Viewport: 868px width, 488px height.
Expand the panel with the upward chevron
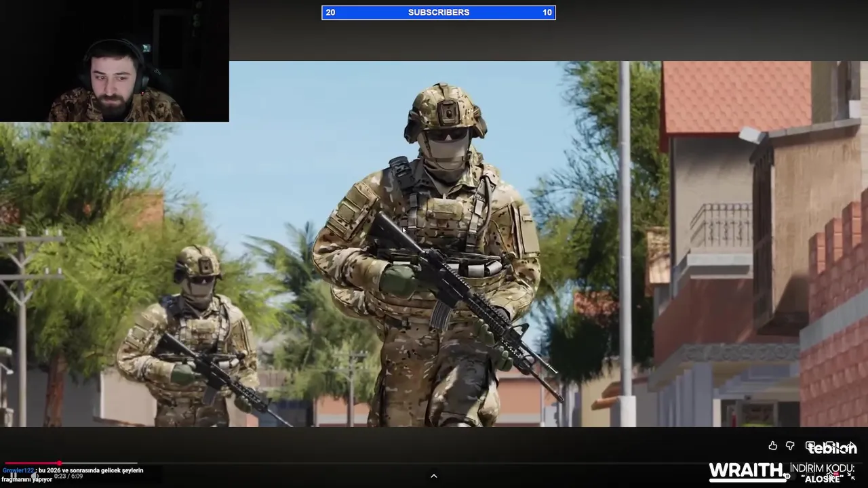point(434,476)
